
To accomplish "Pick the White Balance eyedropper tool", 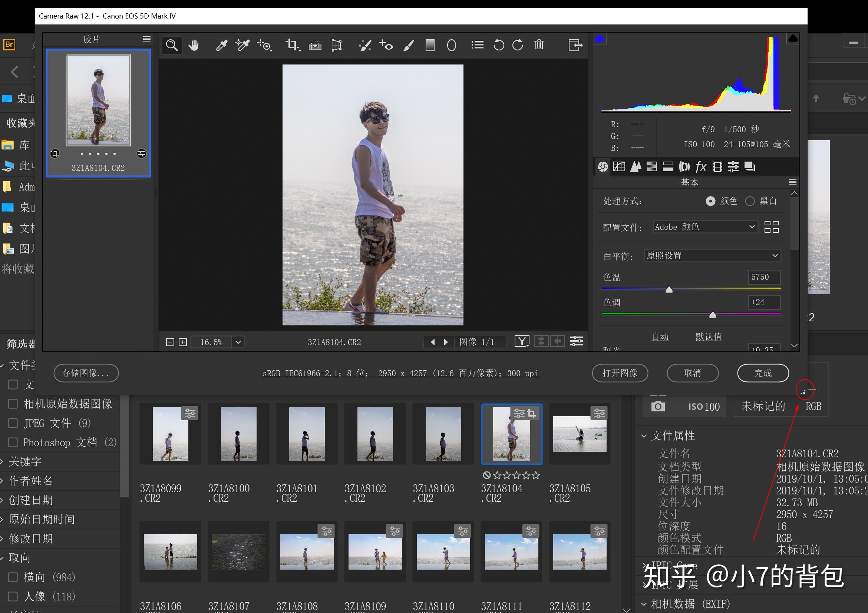I will pos(222,45).
